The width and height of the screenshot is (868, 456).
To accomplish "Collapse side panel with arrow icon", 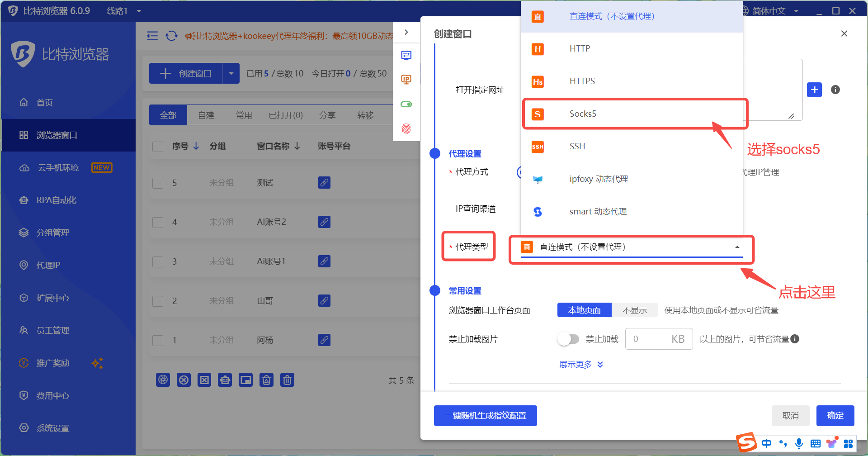I will [406, 32].
